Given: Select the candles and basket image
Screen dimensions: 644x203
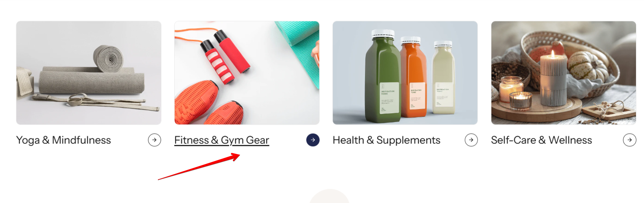Looking at the screenshot, I should click(x=564, y=73).
